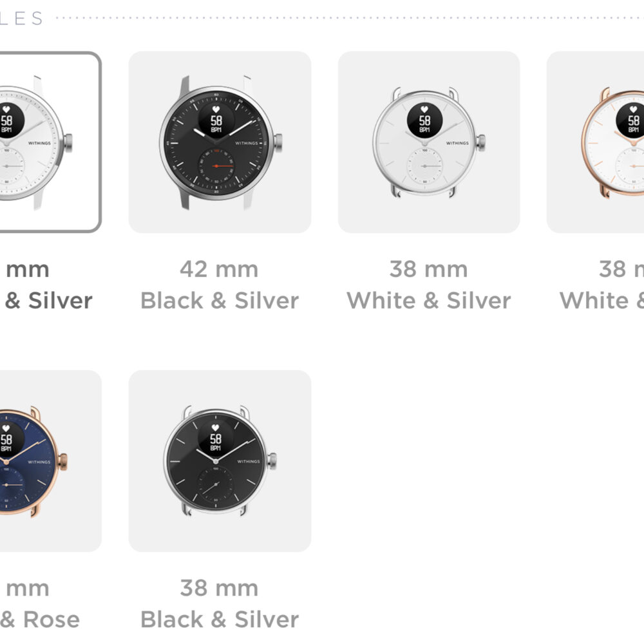Click red activity sub-dial on 42 mm black watch
The image size is (644, 644).
[x=216, y=166]
